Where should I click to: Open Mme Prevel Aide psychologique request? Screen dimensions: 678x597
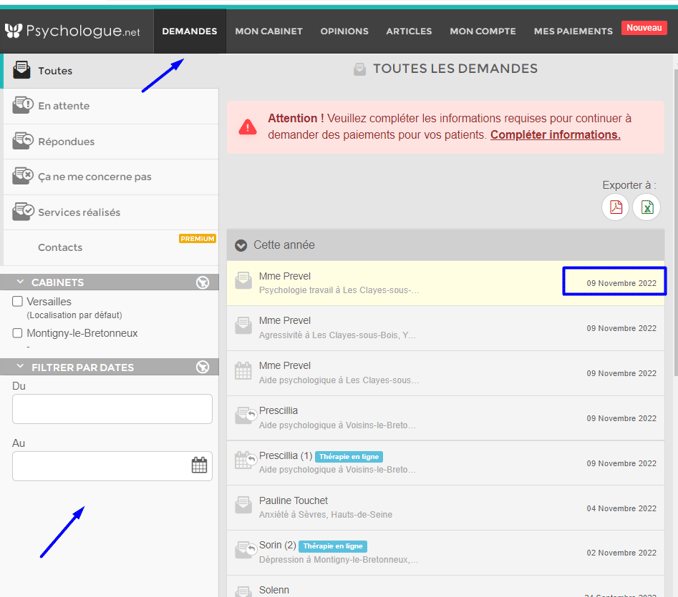tap(445, 373)
